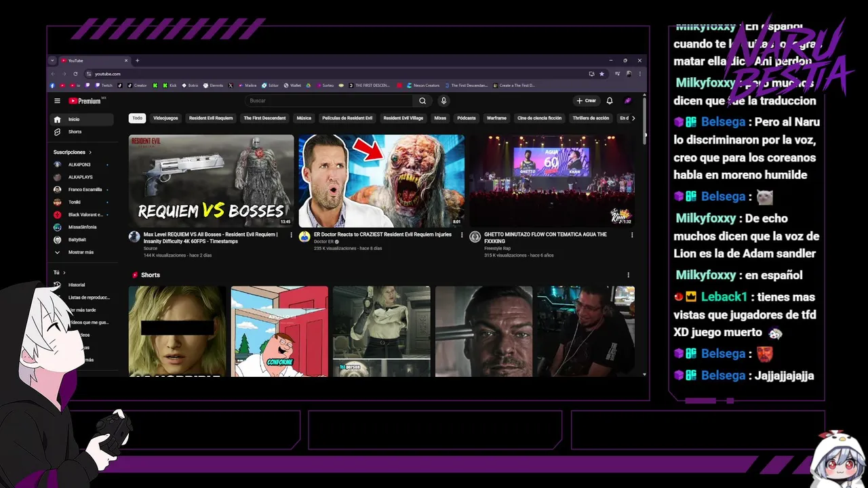Open options for GHETTO MINUTAZO video
Image resolution: width=868 pixels, height=488 pixels.
pyautogui.click(x=632, y=235)
